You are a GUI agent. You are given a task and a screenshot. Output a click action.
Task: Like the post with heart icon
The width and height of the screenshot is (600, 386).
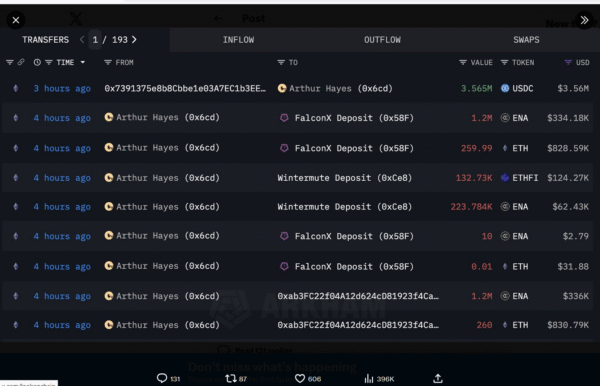tap(300, 379)
